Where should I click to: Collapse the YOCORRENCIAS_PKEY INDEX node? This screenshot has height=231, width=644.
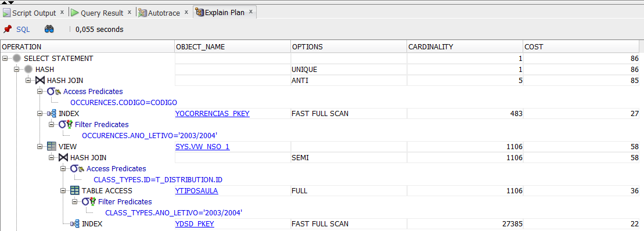tap(40, 114)
